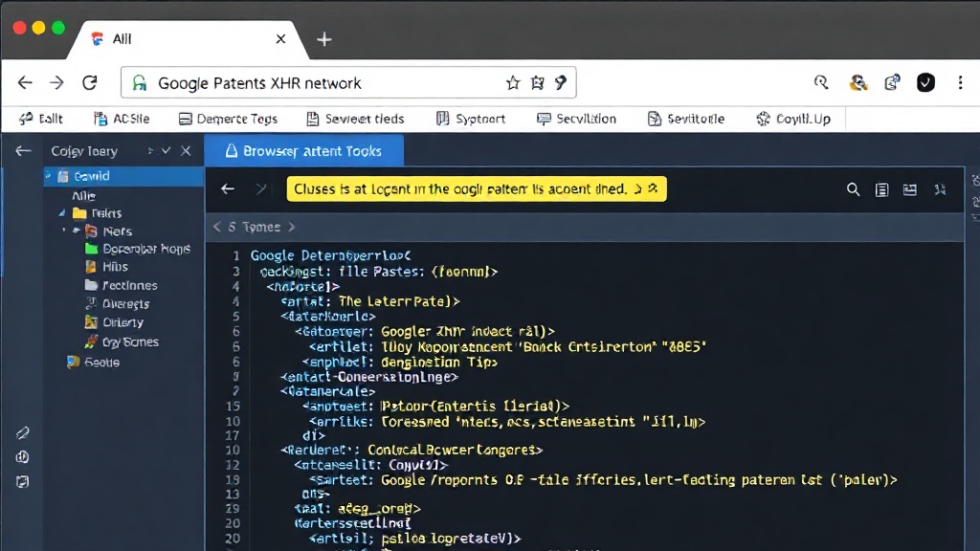980x551 pixels.
Task: Close the Cojey Toery side panel
Action: pyautogui.click(x=186, y=150)
